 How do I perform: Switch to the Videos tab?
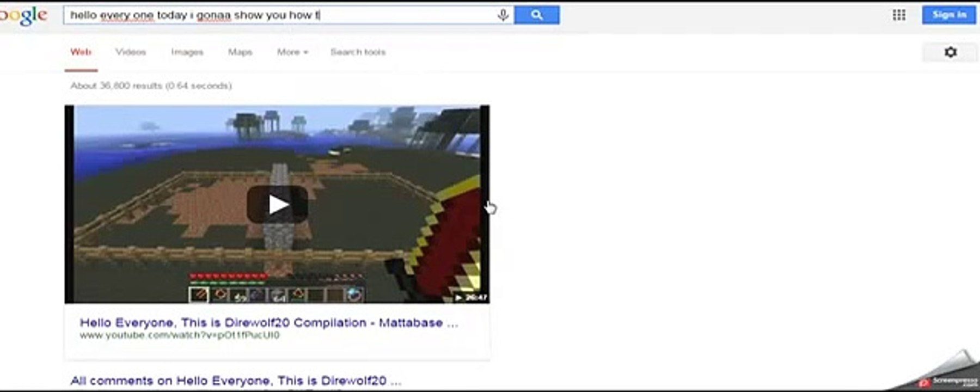click(131, 52)
